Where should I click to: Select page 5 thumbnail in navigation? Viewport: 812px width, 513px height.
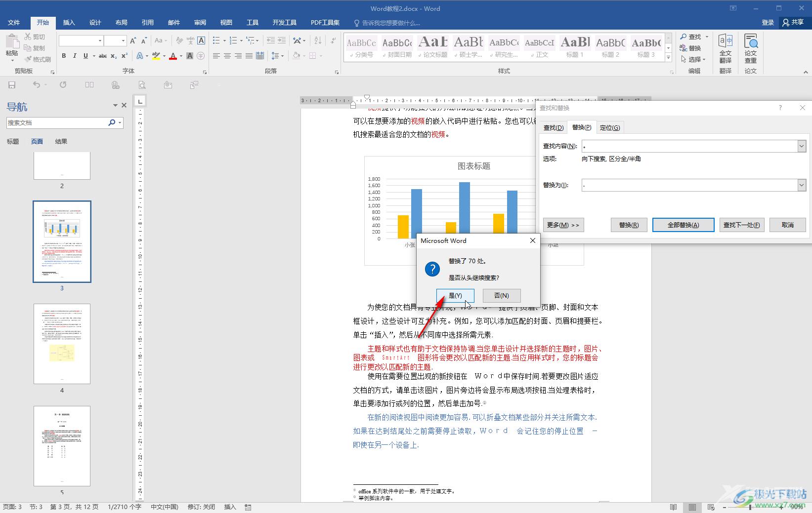62,446
